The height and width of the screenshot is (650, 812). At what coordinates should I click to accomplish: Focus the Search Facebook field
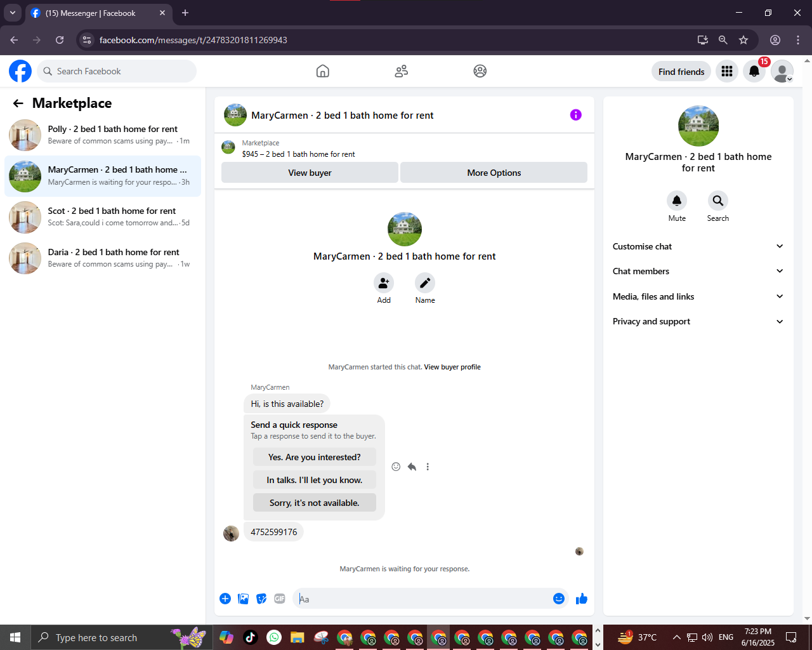pyautogui.click(x=117, y=71)
